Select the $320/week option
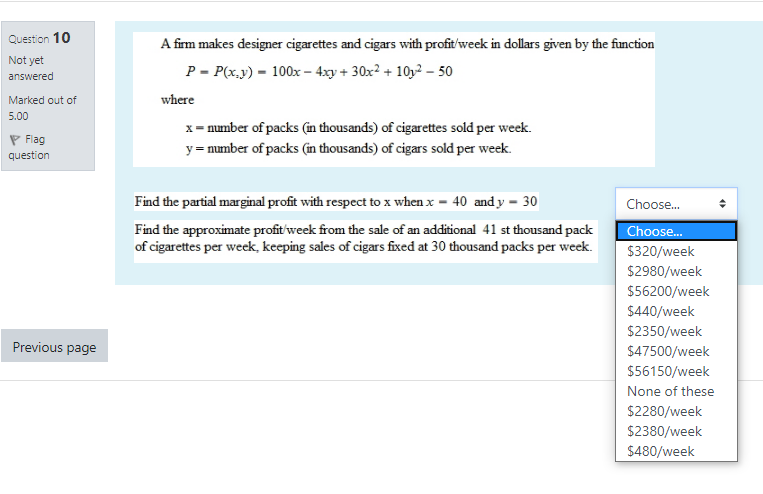This screenshot has width=763, height=494. click(x=676, y=251)
